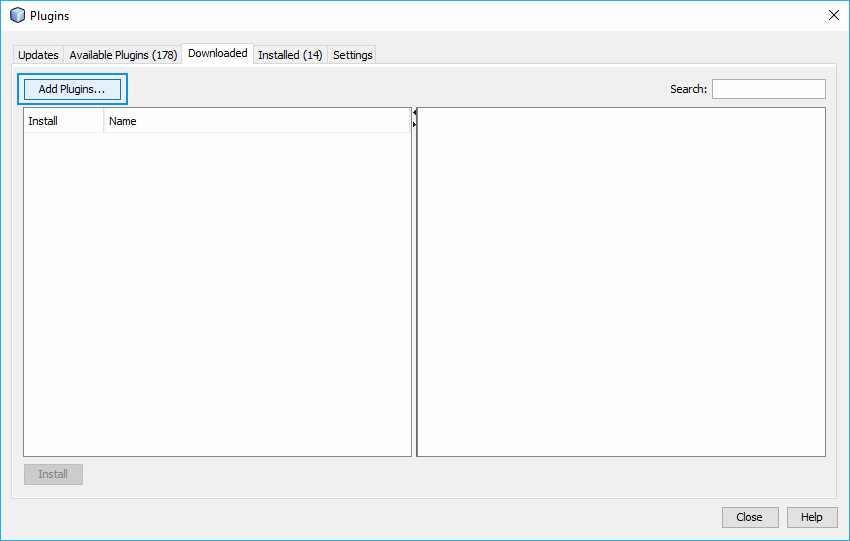Click the Plugins window icon in title bar

[17, 16]
